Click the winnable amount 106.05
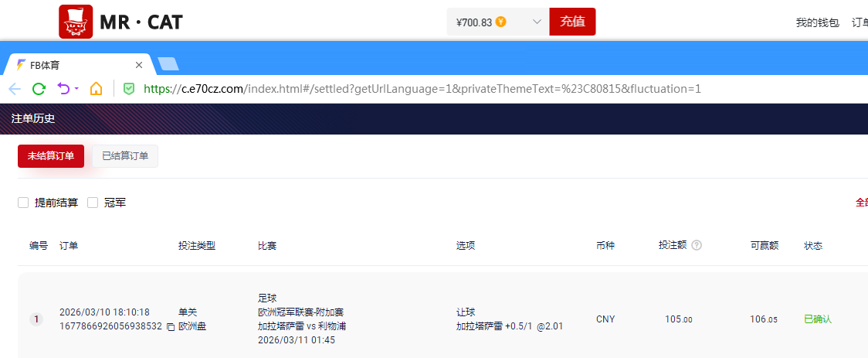Viewport: 868px width, 358px height. (x=764, y=319)
